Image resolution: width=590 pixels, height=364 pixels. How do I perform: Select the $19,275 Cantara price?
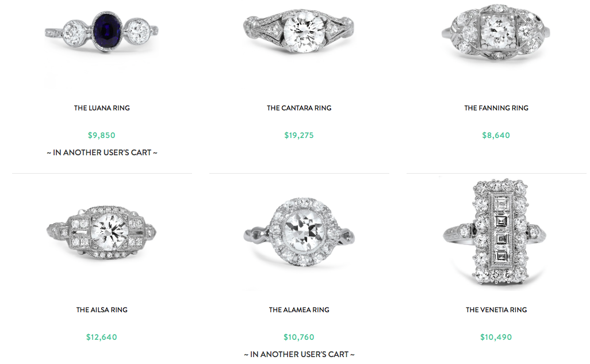[x=299, y=136]
